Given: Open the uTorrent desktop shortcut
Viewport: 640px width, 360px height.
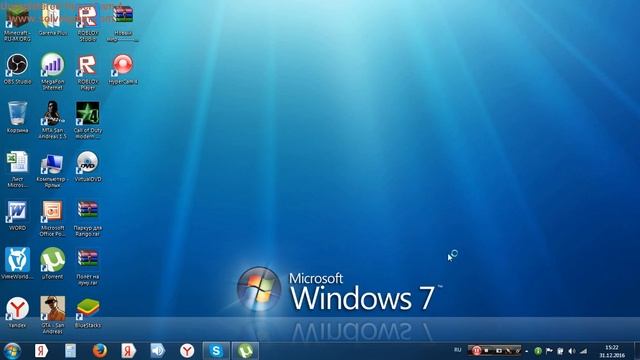Looking at the screenshot, I should click(52, 262).
